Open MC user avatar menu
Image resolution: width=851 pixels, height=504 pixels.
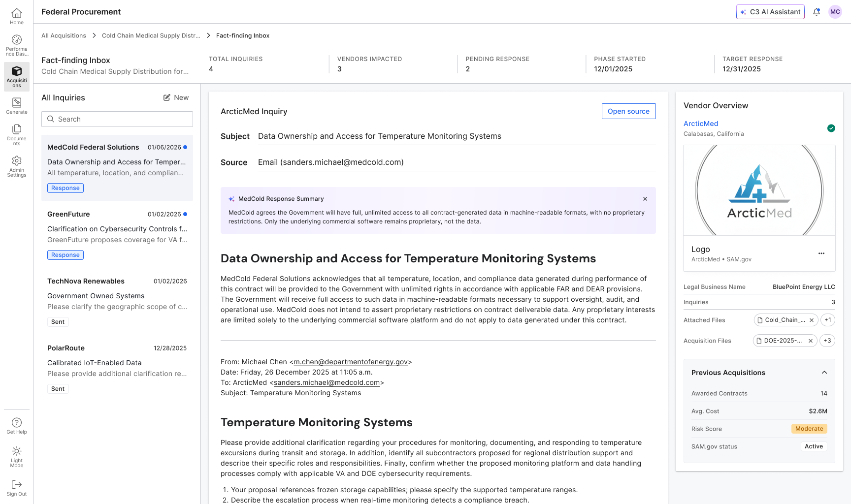coord(835,12)
